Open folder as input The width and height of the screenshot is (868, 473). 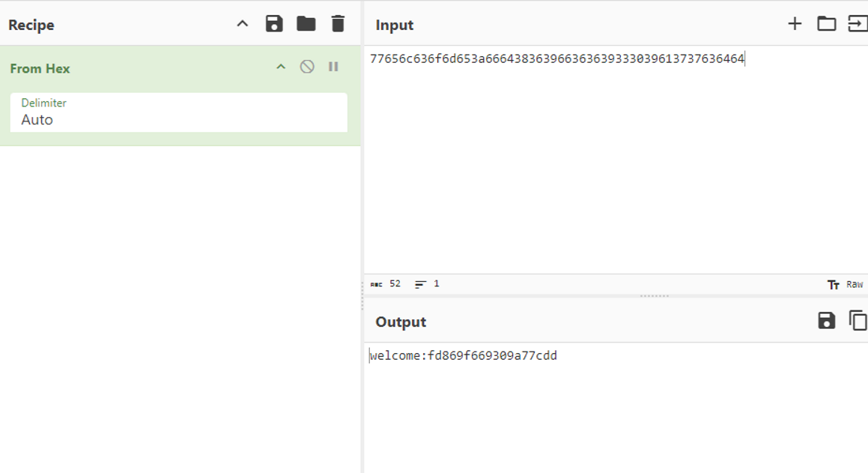click(x=826, y=24)
